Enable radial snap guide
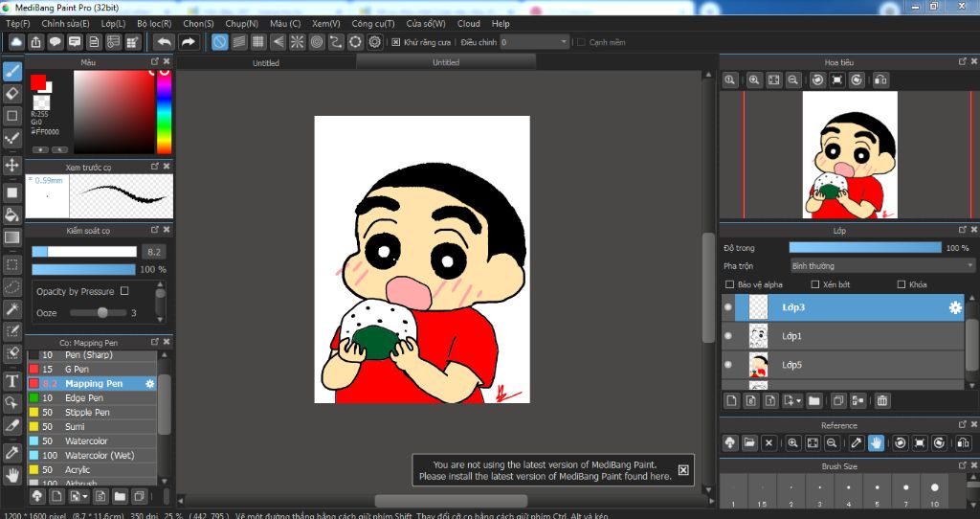Viewport: 980px width, 519px height. pos(298,42)
